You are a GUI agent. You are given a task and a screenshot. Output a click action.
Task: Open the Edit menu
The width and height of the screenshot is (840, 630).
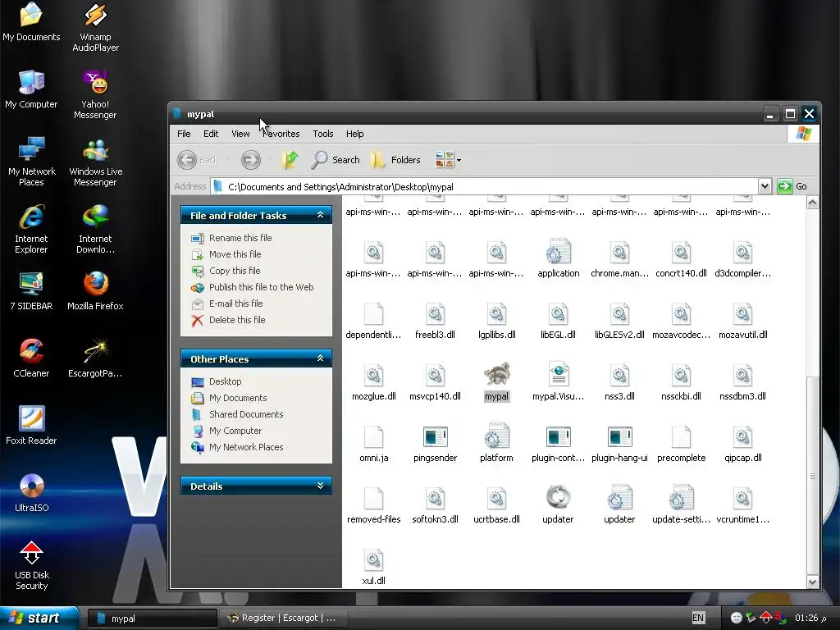[211, 134]
